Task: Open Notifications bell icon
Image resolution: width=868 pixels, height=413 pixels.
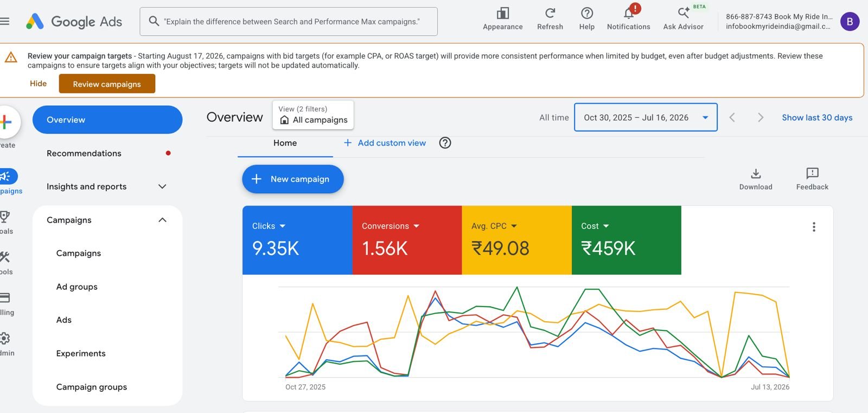Action: (629, 13)
